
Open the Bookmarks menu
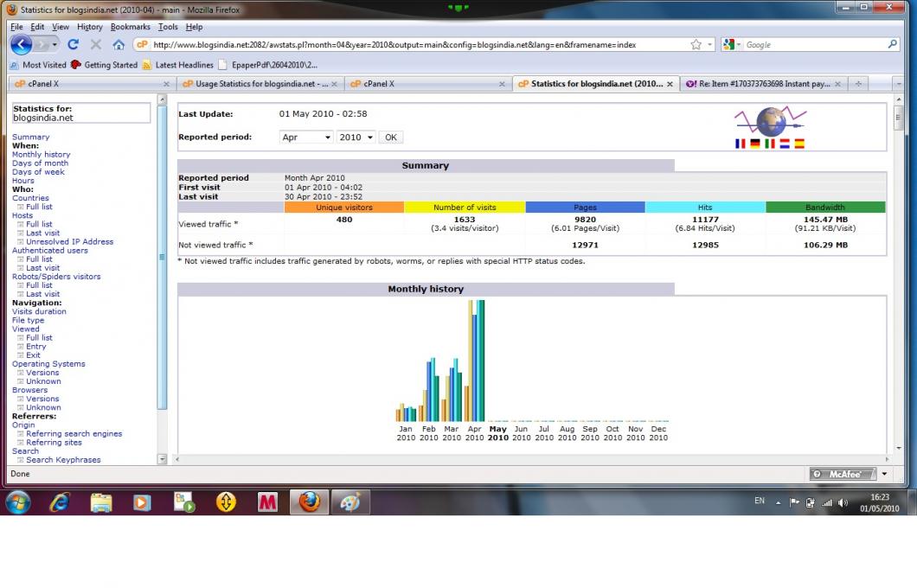coord(130,27)
